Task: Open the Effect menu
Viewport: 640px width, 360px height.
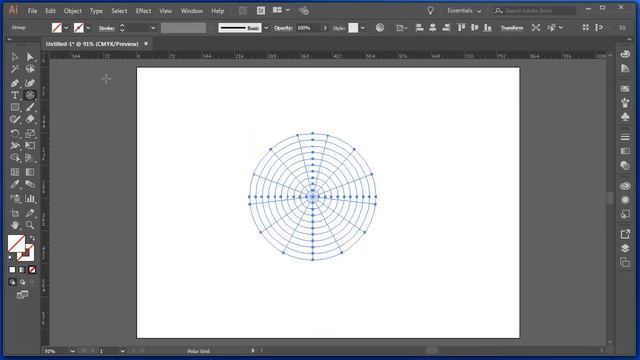Action: point(143,11)
